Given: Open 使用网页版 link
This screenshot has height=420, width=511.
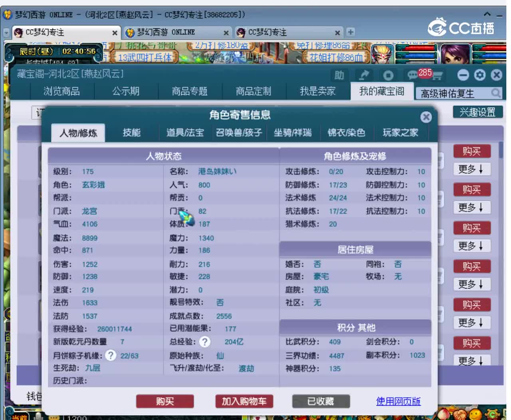Looking at the screenshot, I should pyautogui.click(x=398, y=401).
